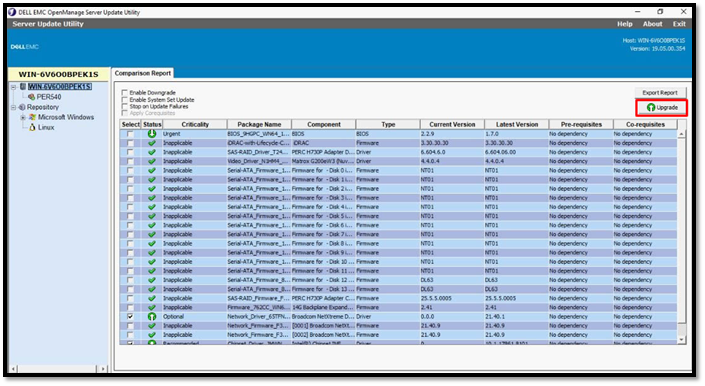The image size is (705, 386).
Task: Click the table's scroll-down arrow
Action: 682,340
